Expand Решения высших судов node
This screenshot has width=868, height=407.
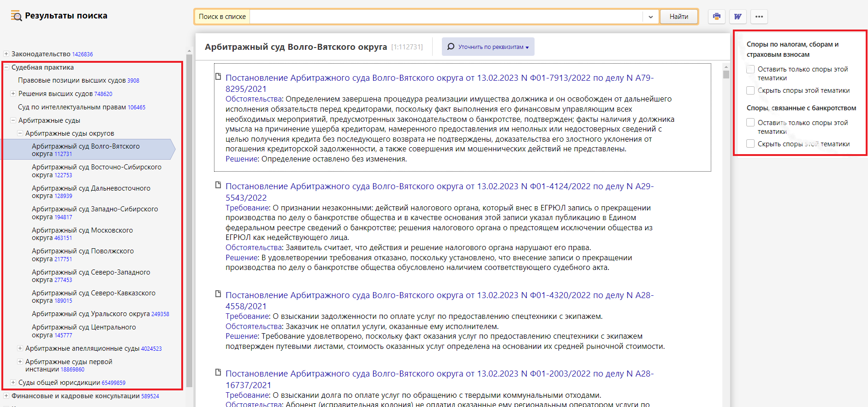click(13, 94)
